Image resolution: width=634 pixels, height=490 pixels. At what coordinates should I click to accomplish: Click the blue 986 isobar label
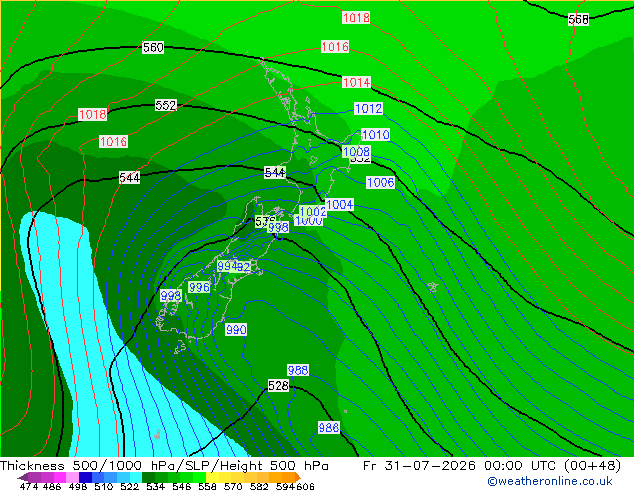click(329, 427)
